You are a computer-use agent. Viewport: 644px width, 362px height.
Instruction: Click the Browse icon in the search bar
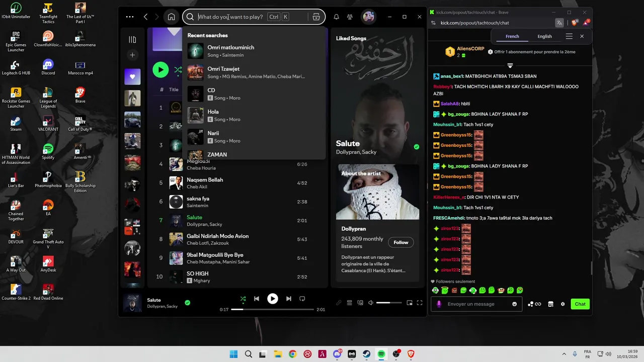coord(316,17)
